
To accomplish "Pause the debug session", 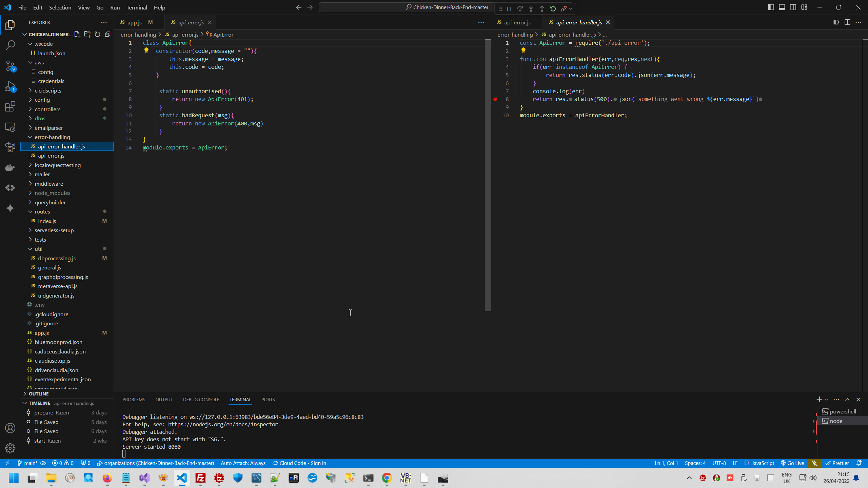I will pos(509,8).
